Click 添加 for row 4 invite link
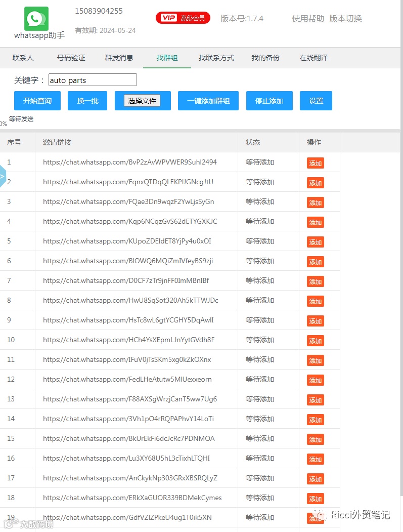The image size is (403, 532). point(316,222)
